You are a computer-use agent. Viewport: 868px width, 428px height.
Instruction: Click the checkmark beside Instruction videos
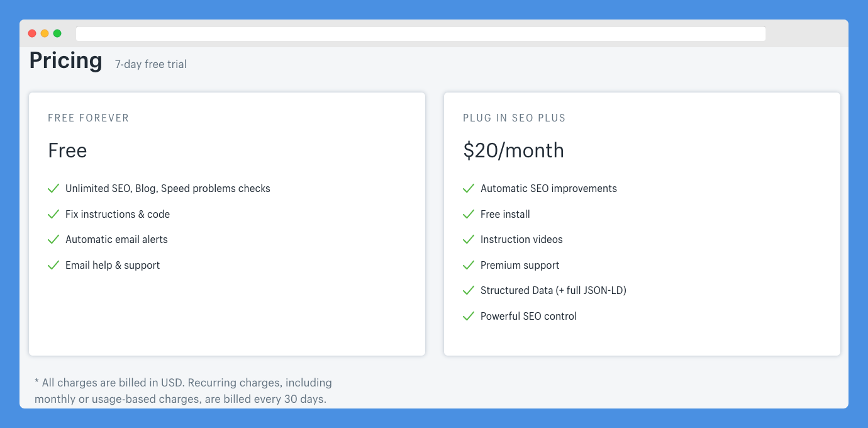[x=469, y=239]
